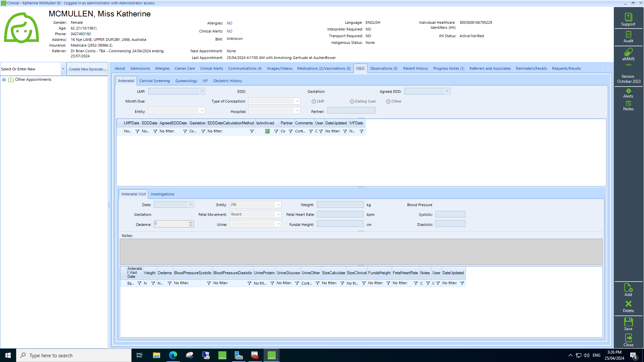Open Select Or Enter New dropdown

tap(63, 69)
